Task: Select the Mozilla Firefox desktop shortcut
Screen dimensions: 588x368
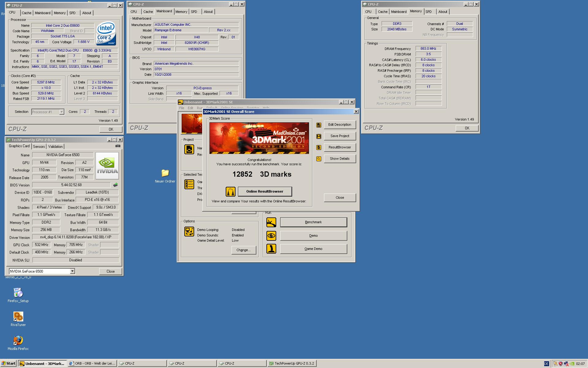Action: 18,340
